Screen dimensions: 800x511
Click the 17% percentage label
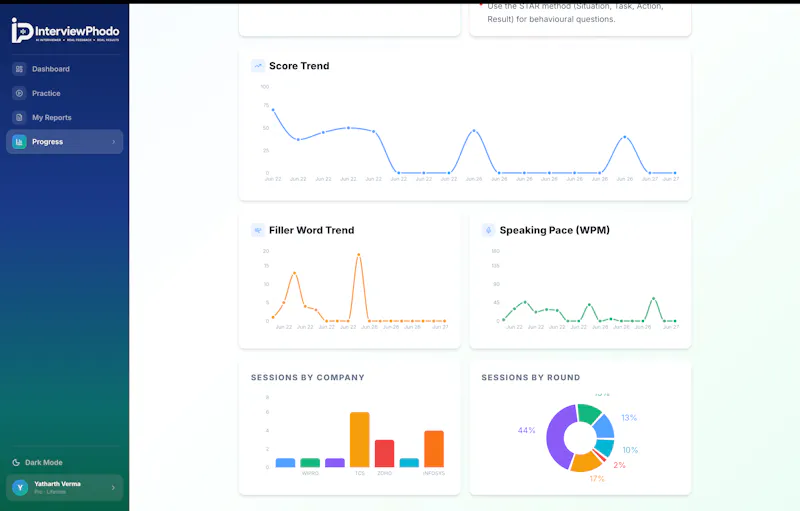[597, 478]
